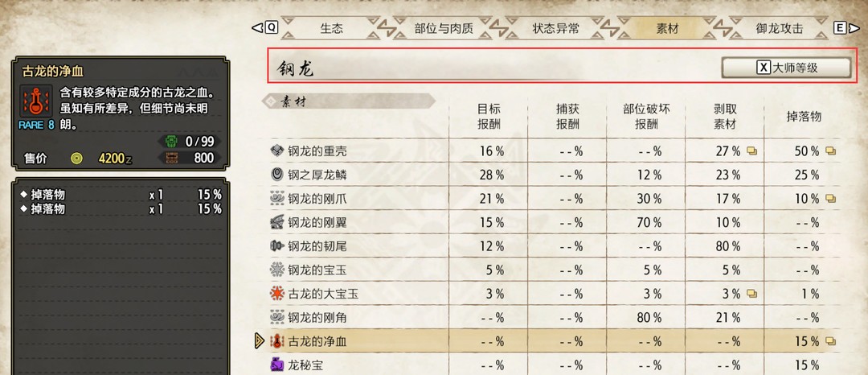
Task: Click the 钢龙的韧尾 tail icon
Action: pyautogui.click(x=276, y=246)
